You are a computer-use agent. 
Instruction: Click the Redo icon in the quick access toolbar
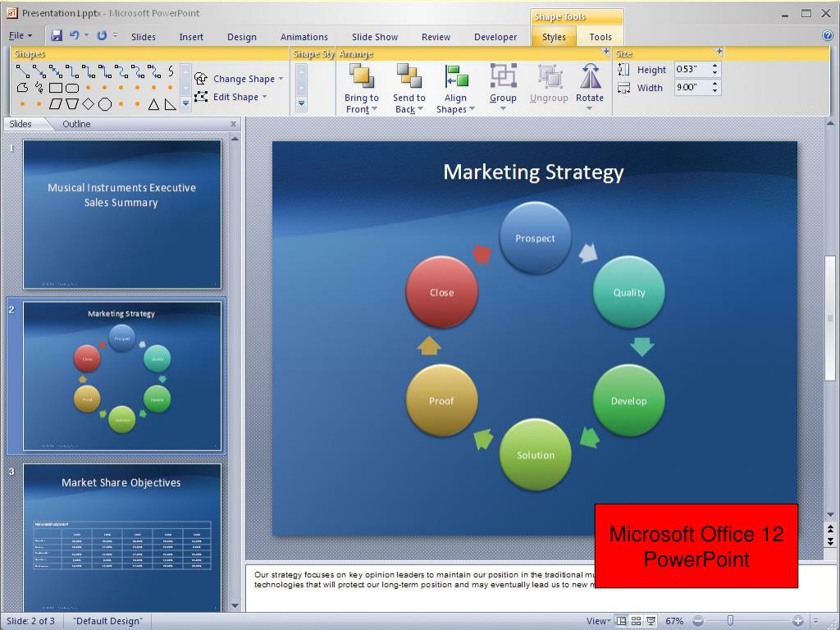tap(102, 35)
